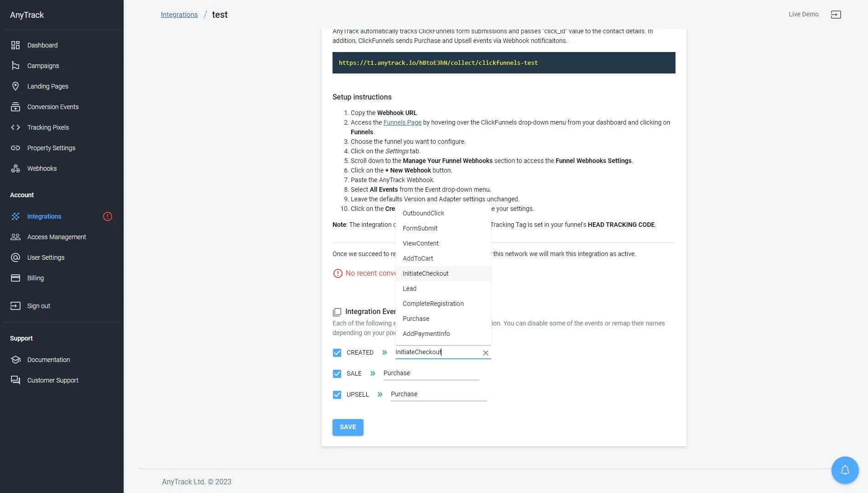Click the AnyTrack logo text
The image size is (868, 493).
[27, 15]
